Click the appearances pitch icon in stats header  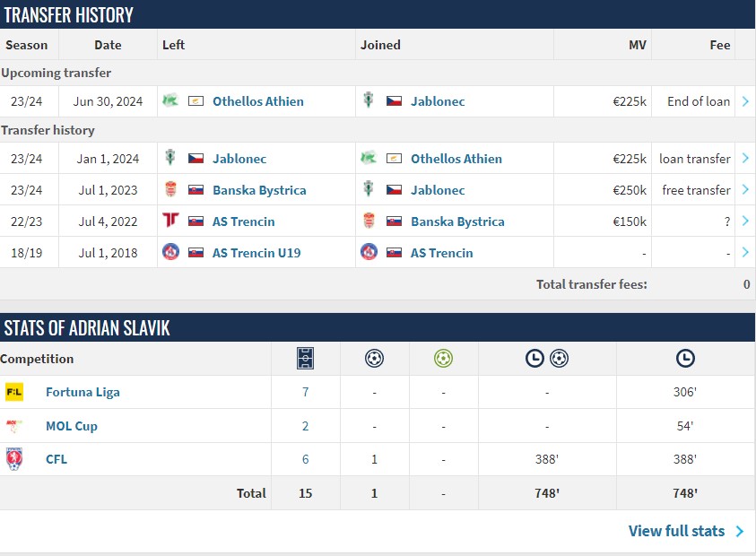click(305, 359)
